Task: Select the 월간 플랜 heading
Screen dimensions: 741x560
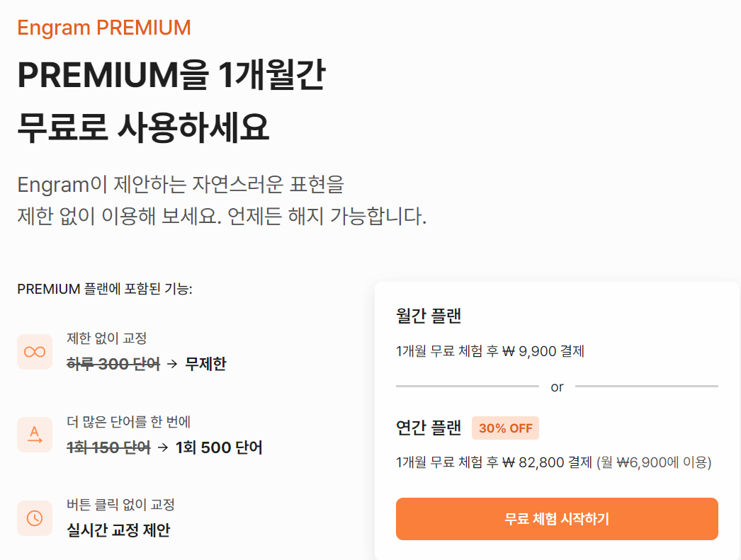Action: [429, 316]
